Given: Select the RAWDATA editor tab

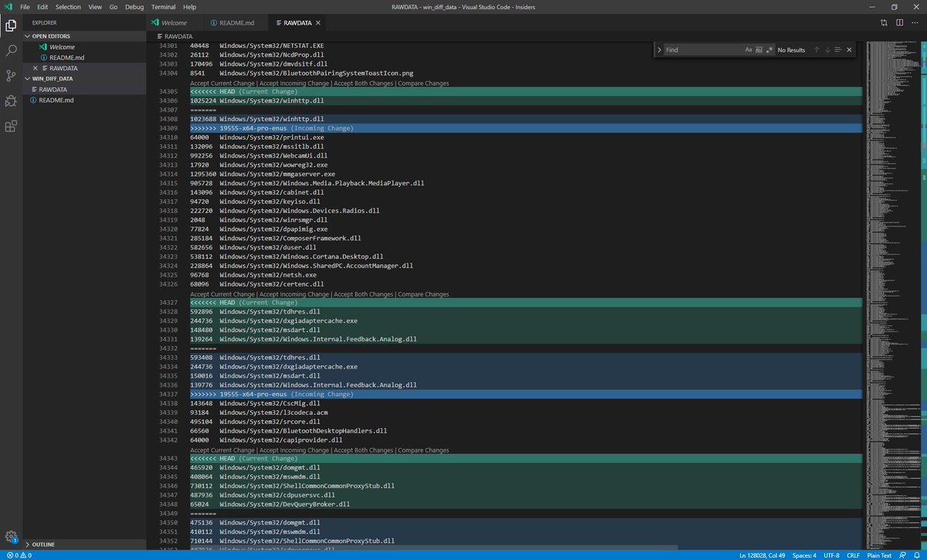Looking at the screenshot, I should pos(297,23).
